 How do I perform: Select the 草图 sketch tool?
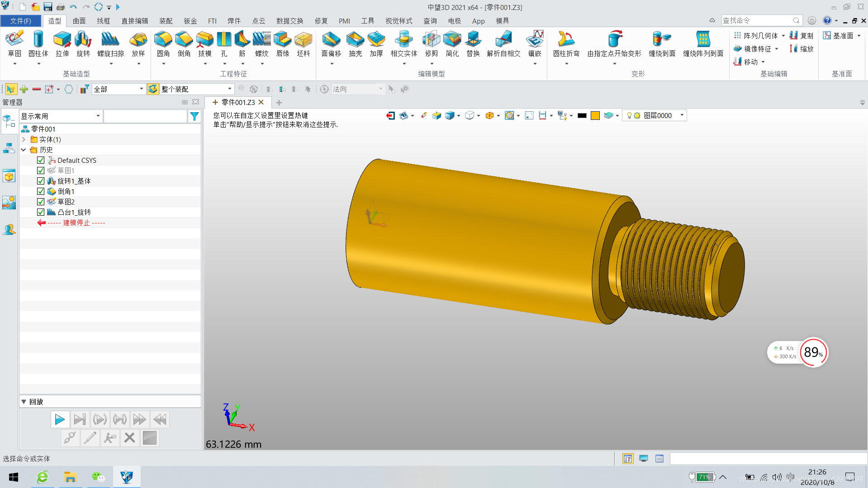coord(14,44)
